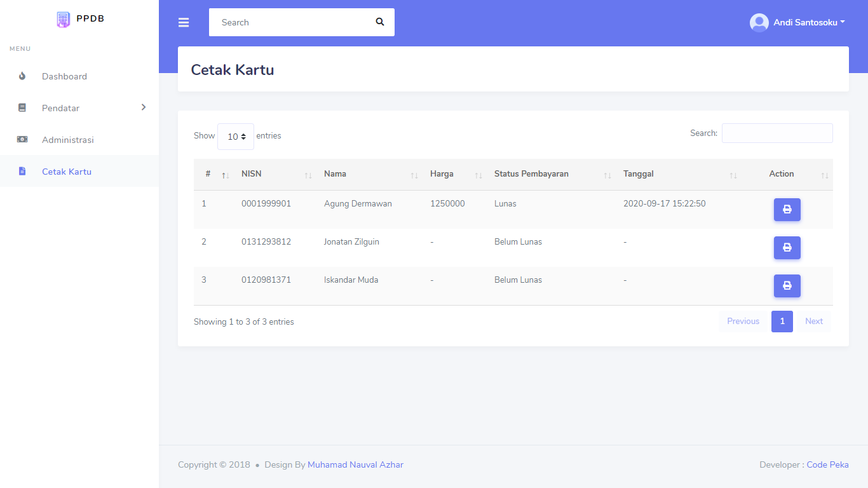Screen dimensions: 868x488
Task: Print card for Agung Dermawan
Action: click(x=787, y=210)
